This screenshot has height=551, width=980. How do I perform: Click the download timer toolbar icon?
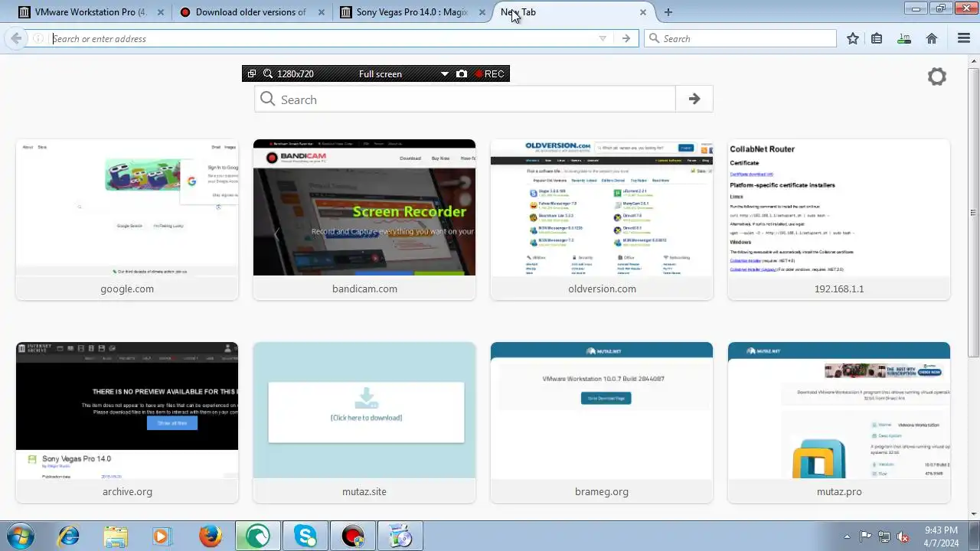click(905, 38)
